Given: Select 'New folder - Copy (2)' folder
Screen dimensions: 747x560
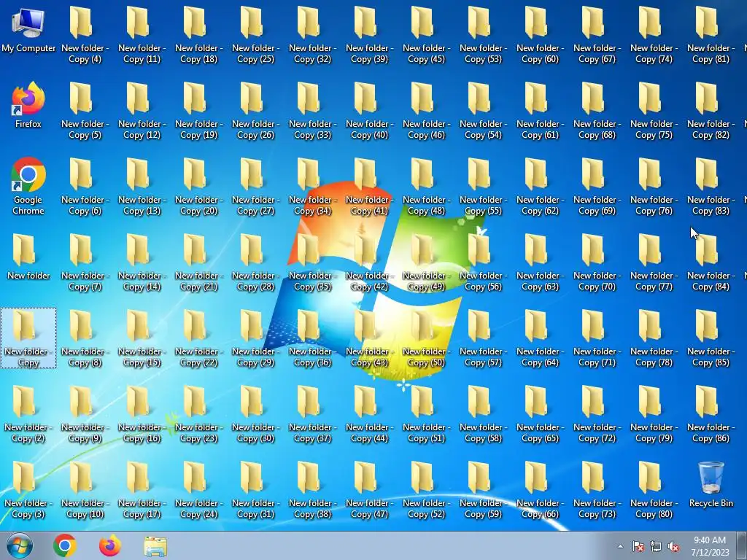Looking at the screenshot, I should click(28, 414).
